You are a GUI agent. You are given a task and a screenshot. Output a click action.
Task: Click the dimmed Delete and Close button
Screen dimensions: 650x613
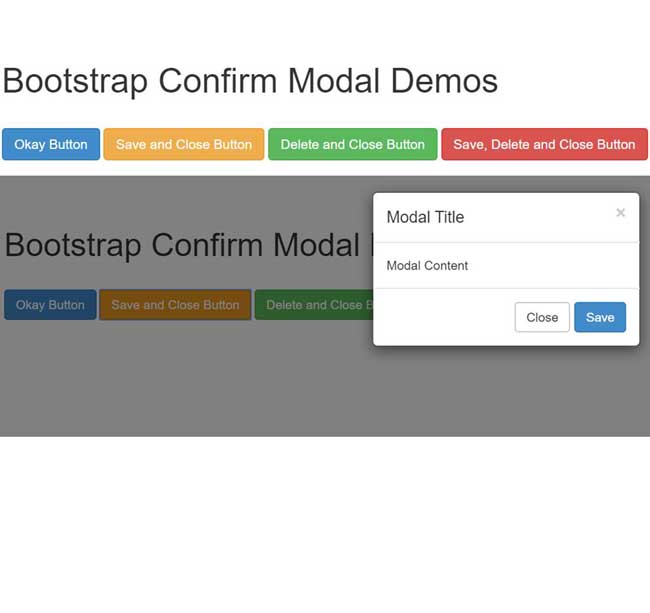point(314,305)
